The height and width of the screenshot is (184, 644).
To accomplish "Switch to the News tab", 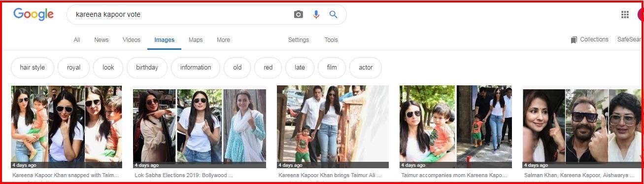I will [102, 40].
